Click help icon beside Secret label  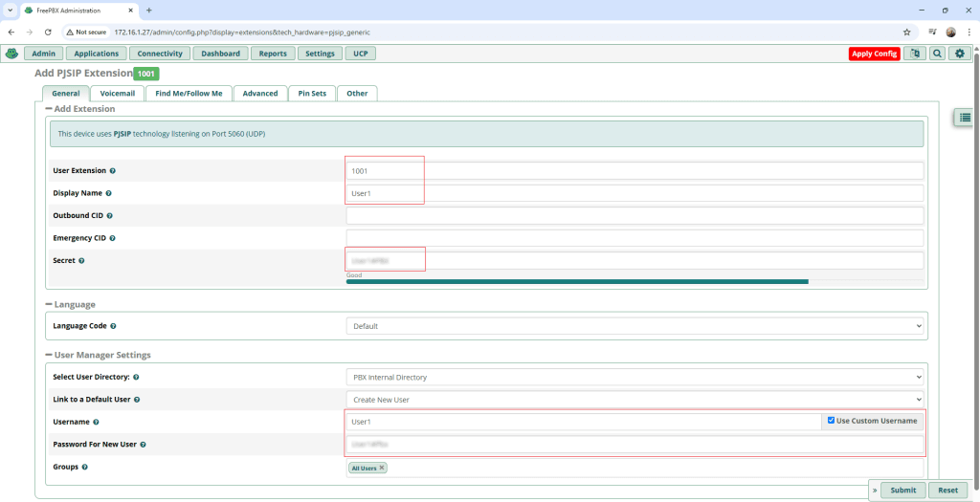coord(81,261)
